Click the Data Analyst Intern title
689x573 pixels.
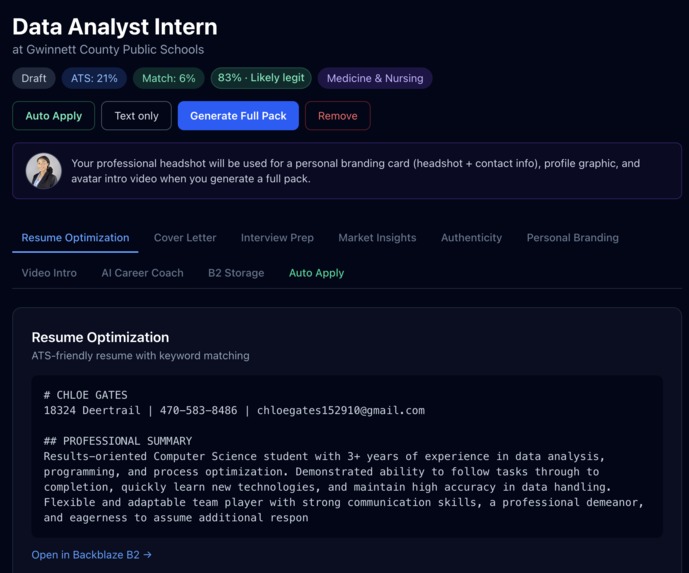(115, 27)
